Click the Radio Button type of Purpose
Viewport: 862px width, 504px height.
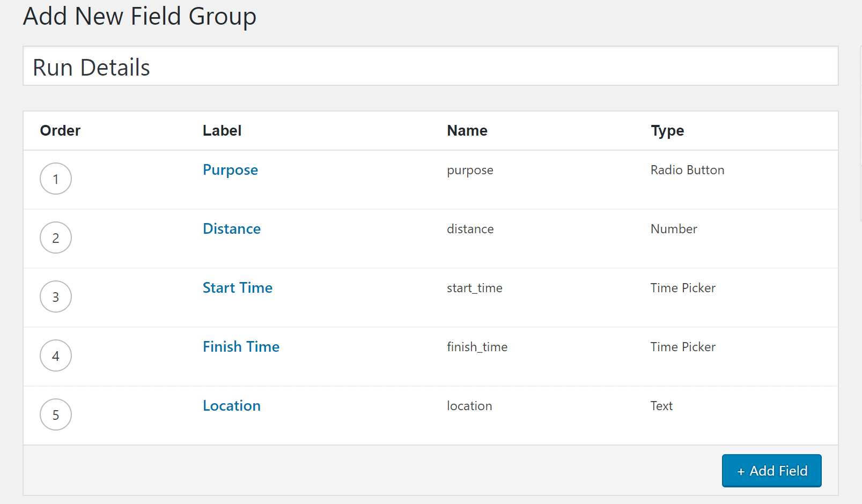click(687, 170)
